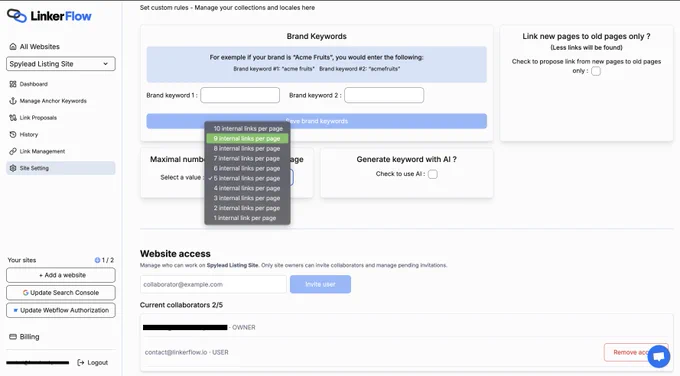
Task: Go to Dashboard page
Action: [33, 84]
